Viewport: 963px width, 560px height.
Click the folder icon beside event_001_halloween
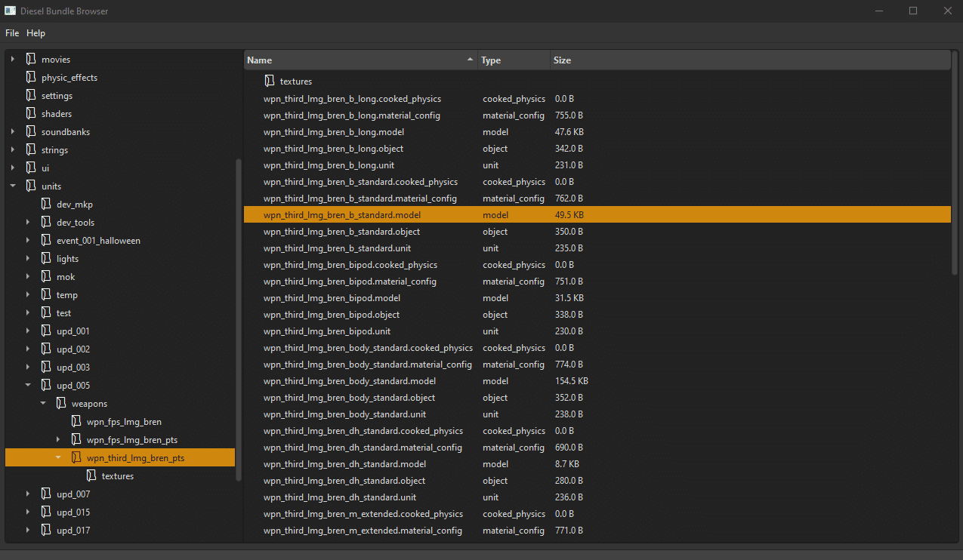(46, 240)
